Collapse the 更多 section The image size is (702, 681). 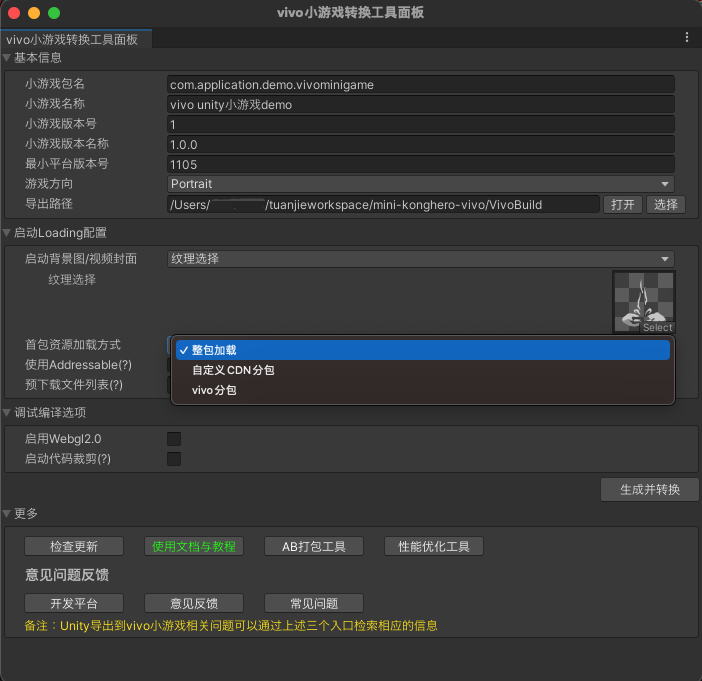(9, 514)
